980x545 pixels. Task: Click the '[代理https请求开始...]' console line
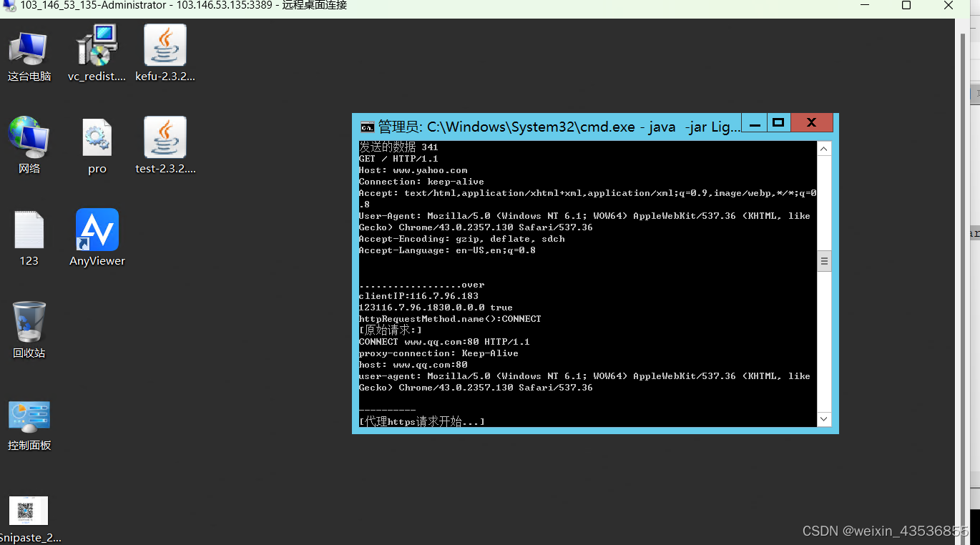pyautogui.click(x=421, y=422)
